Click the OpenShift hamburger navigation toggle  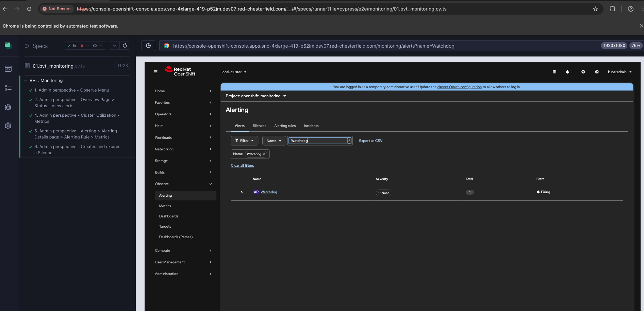pos(156,72)
